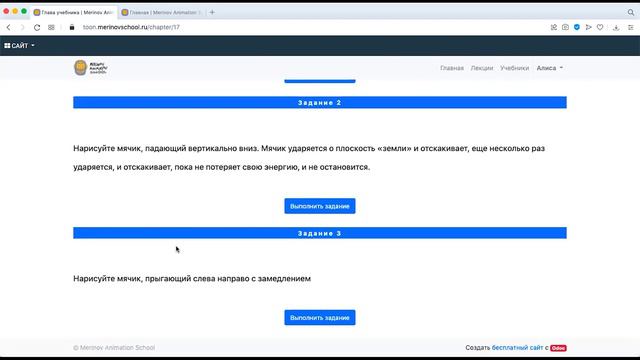Click Выполнить задание under Задание 2
This screenshot has width=640, height=360.
click(x=320, y=206)
